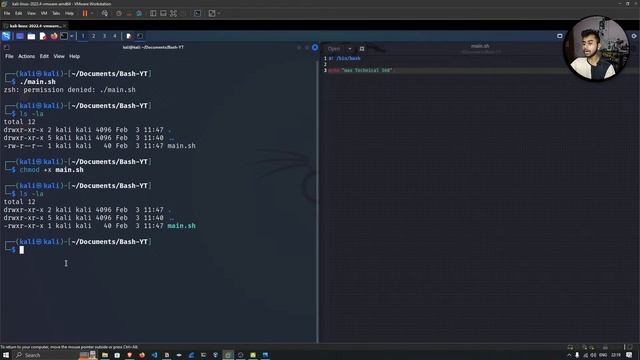This screenshot has width=640, height=360.
Task: Open terminal File menu
Action: (9, 56)
